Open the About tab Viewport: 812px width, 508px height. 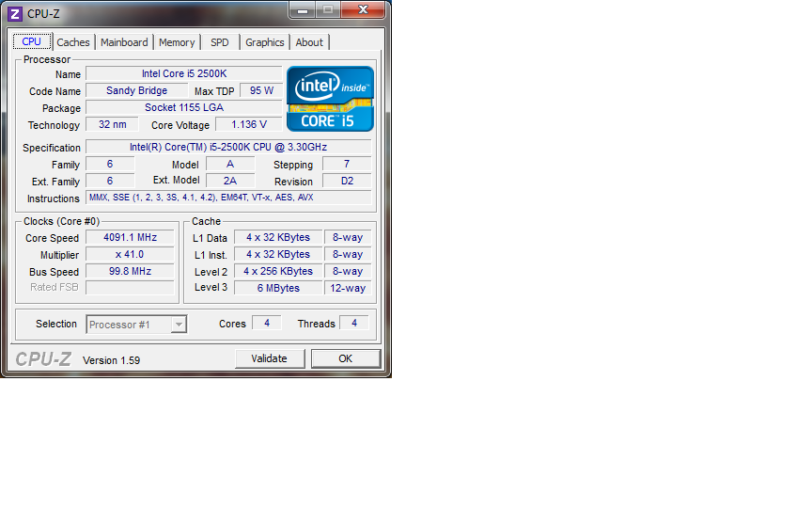pos(309,42)
